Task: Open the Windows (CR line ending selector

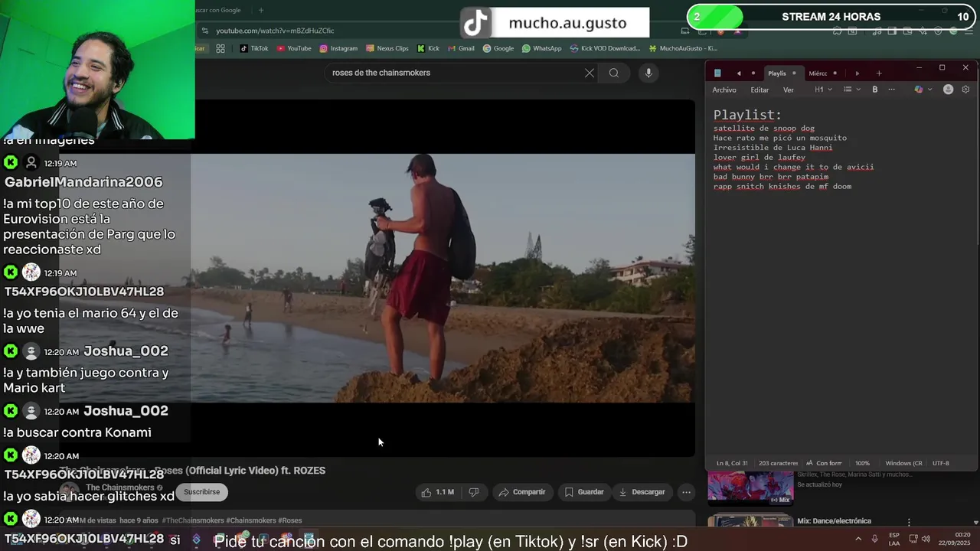Action: (x=903, y=463)
